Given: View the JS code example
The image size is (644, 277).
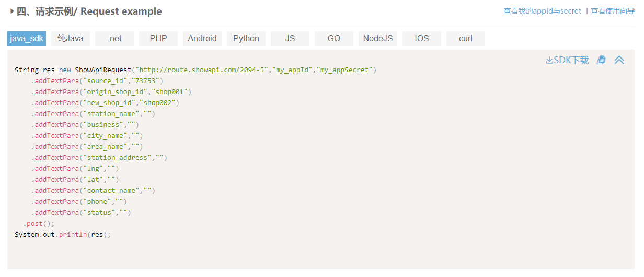Looking at the screenshot, I should (x=290, y=39).
